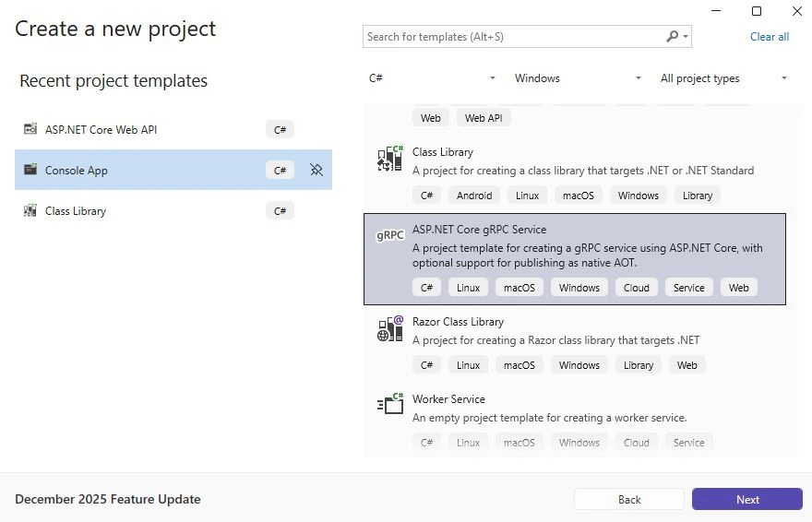Viewport: 812px width, 522px height.
Task: Click the Back button
Action: 629,499
